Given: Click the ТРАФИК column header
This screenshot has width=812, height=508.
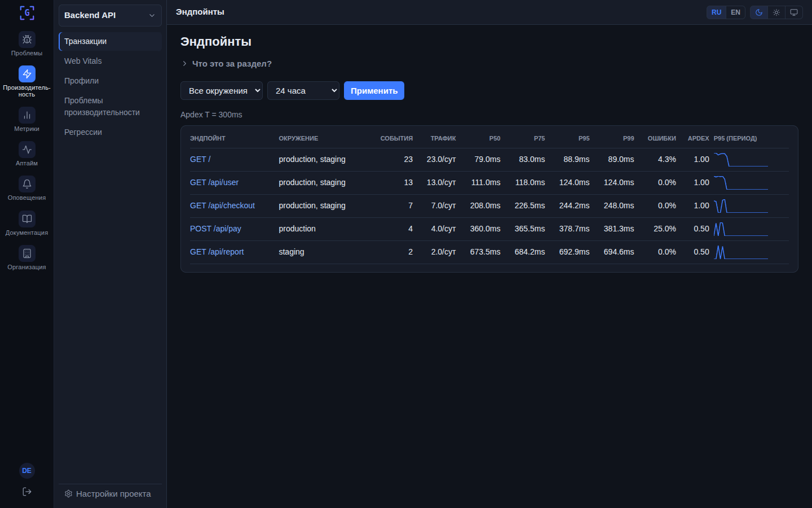Looking at the screenshot, I should coord(443,138).
